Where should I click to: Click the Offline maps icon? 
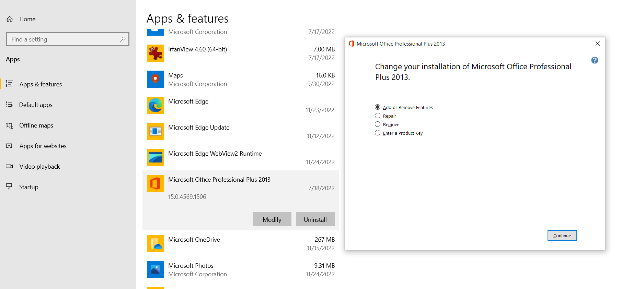(9, 125)
